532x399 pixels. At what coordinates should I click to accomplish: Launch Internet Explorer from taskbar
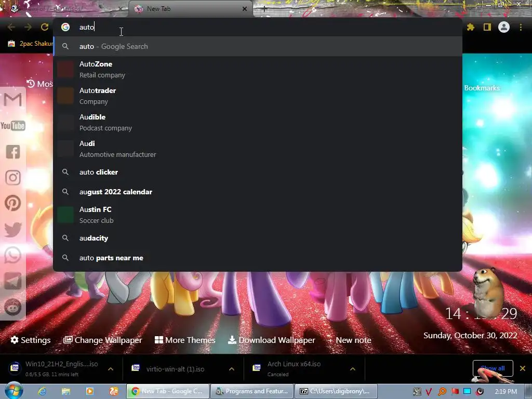pos(42,391)
